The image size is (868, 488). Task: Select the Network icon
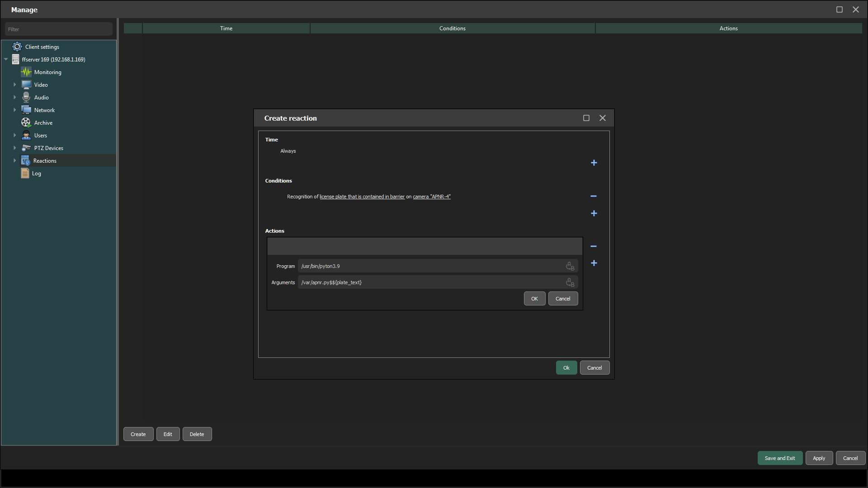[26, 110]
